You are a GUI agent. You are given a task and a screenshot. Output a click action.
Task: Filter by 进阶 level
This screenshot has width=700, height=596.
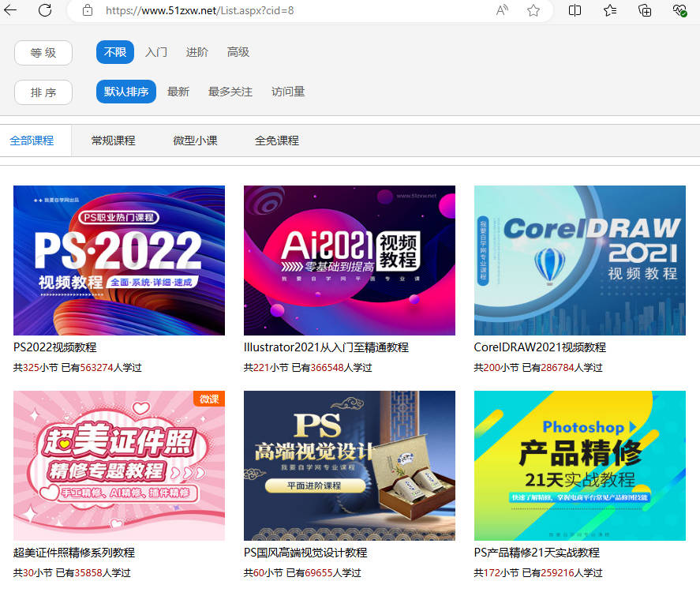tap(197, 52)
